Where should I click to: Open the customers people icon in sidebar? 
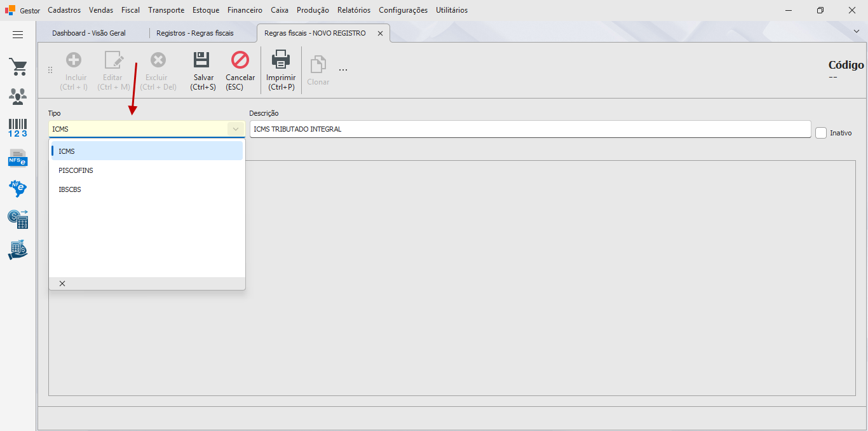click(18, 97)
